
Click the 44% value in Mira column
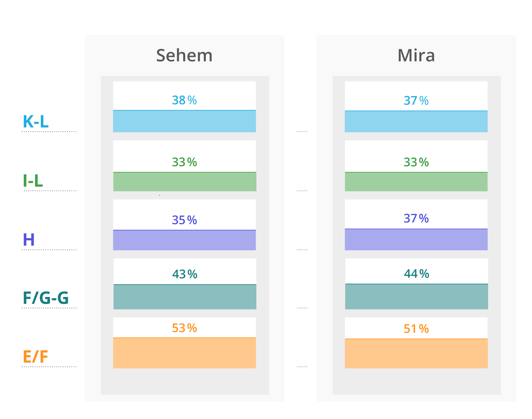(x=416, y=274)
